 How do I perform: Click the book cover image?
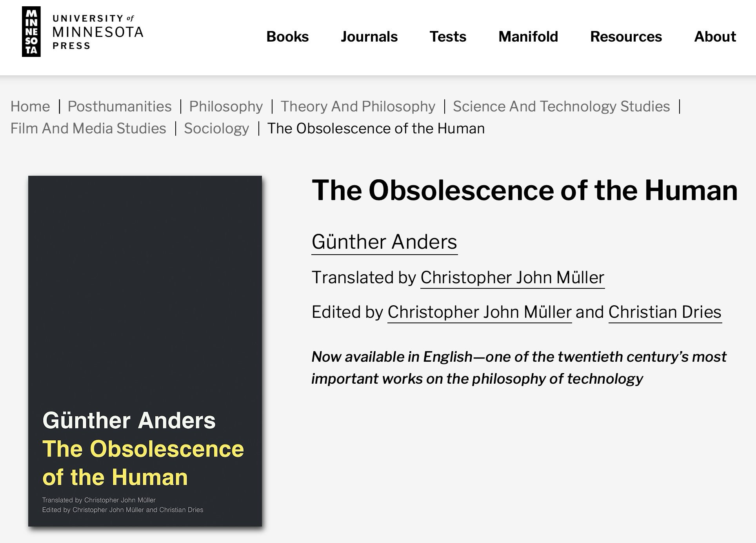tap(145, 351)
